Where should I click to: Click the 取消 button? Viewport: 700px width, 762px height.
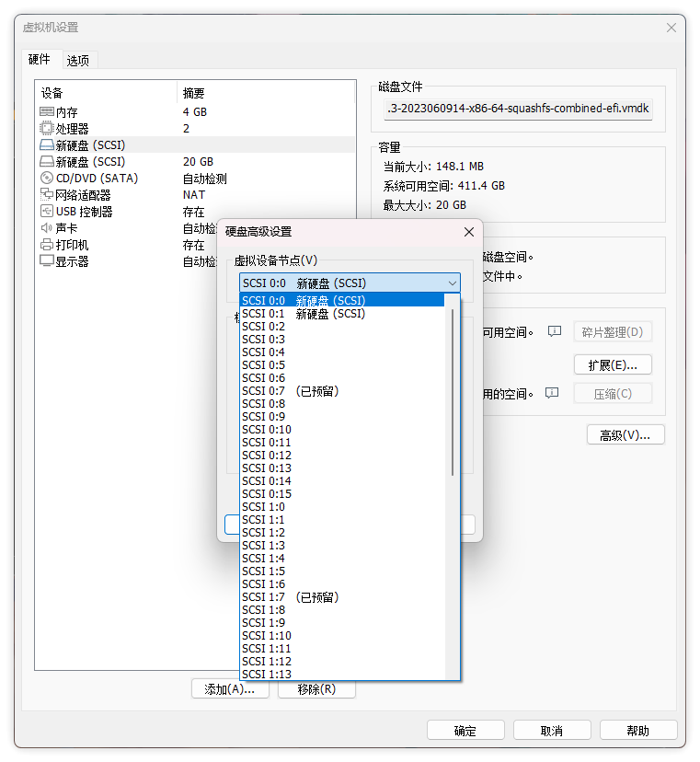tap(552, 731)
